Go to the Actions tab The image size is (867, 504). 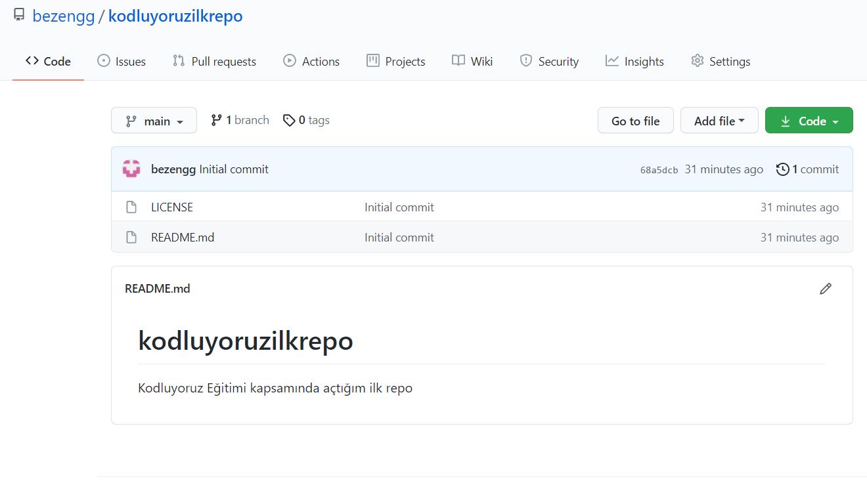[x=311, y=62]
